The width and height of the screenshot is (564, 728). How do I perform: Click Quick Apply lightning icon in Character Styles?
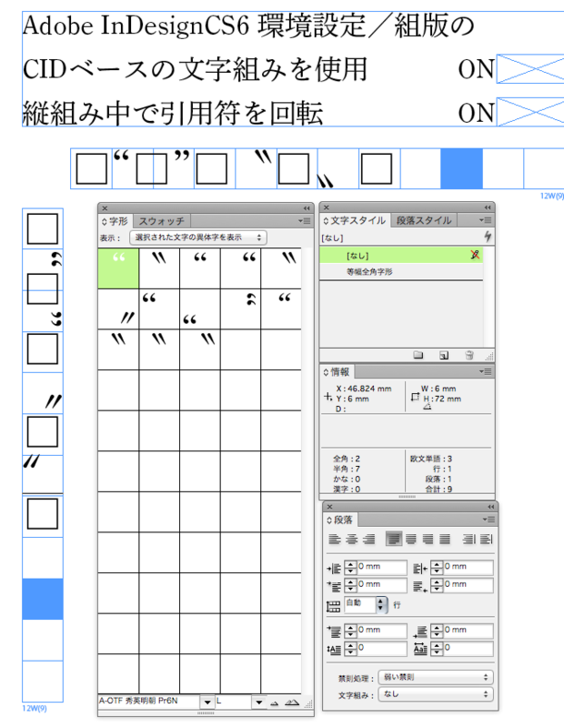click(x=488, y=237)
